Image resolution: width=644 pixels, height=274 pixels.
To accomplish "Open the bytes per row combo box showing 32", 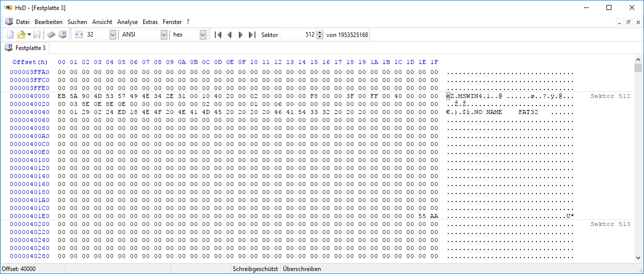I will 101,34.
